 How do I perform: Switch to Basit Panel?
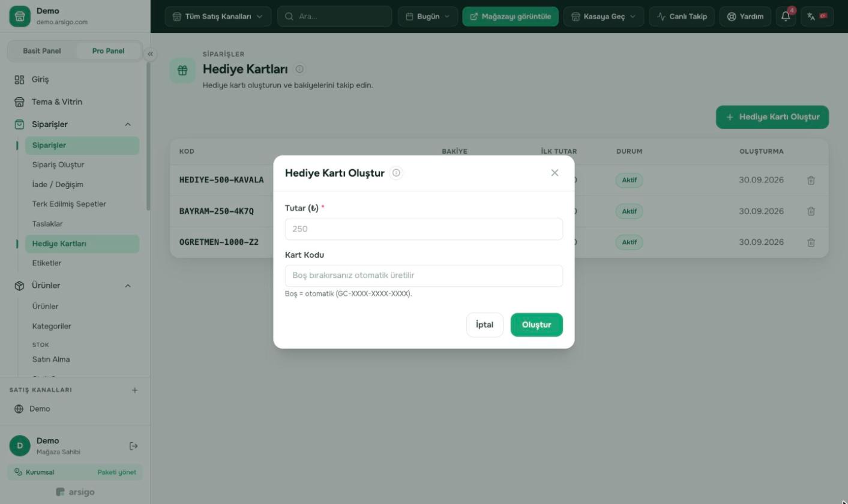click(42, 51)
